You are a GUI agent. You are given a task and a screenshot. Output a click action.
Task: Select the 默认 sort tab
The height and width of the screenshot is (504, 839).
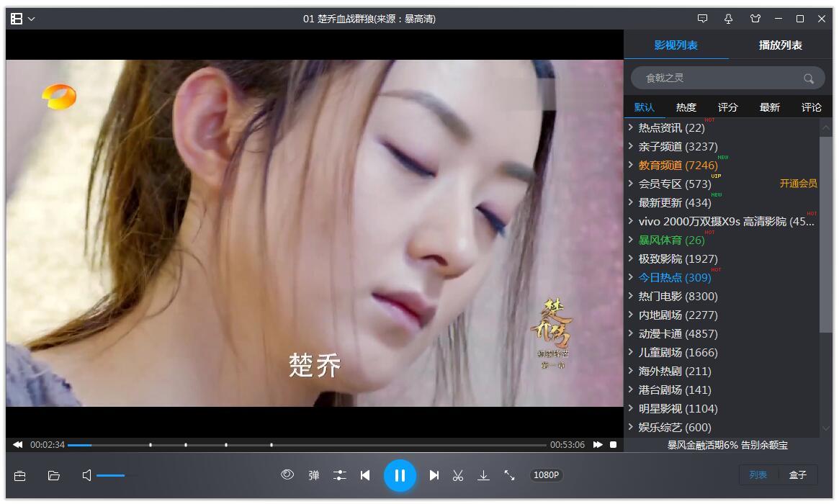point(645,107)
